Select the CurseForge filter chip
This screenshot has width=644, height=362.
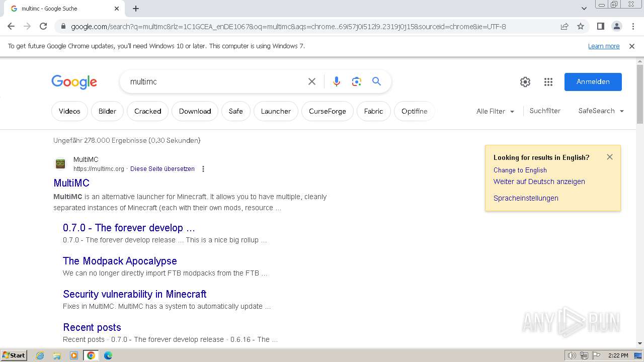pos(328,111)
